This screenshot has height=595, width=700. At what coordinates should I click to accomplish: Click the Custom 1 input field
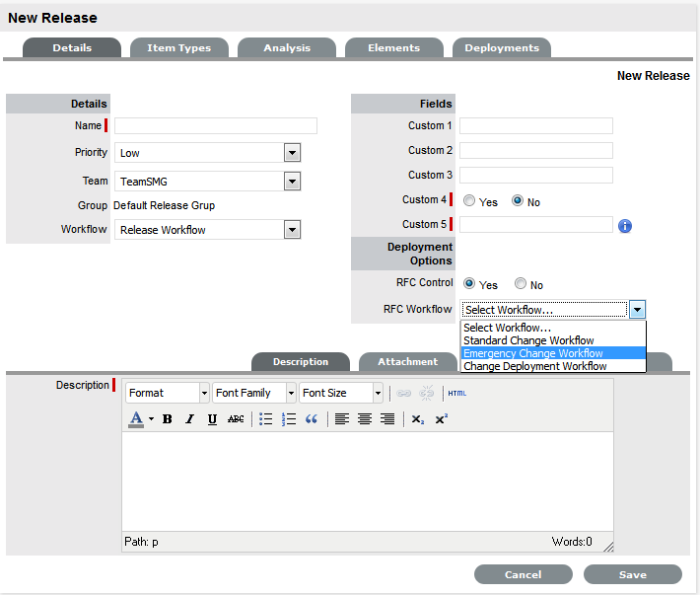pyautogui.click(x=536, y=126)
